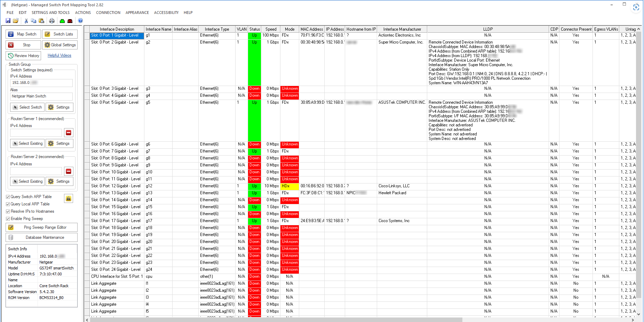Open the SETTINGS AND TOOLS menu
This screenshot has width=644, height=322.
click(50, 13)
